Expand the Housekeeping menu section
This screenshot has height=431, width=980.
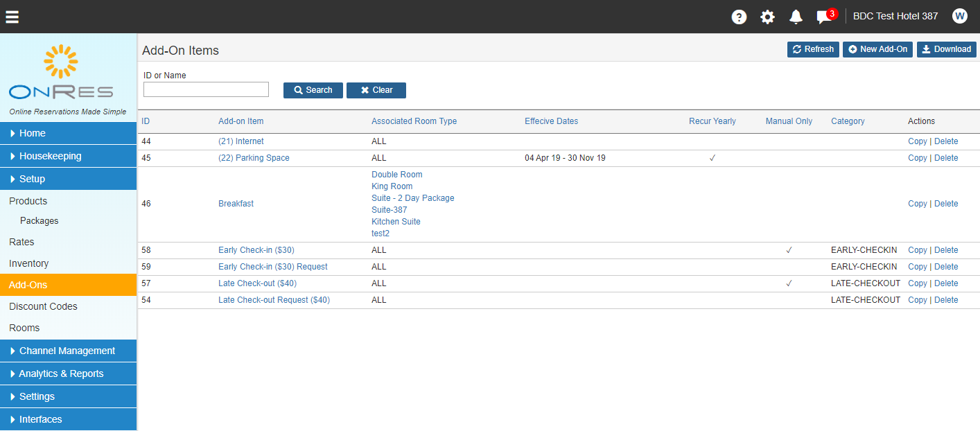pyautogui.click(x=69, y=156)
